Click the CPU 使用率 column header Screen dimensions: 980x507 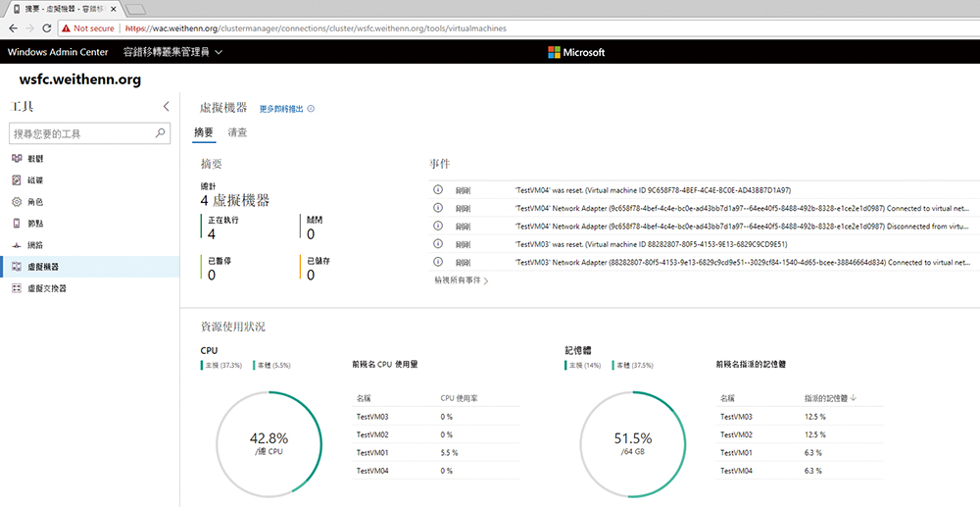(x=459, y=397)
